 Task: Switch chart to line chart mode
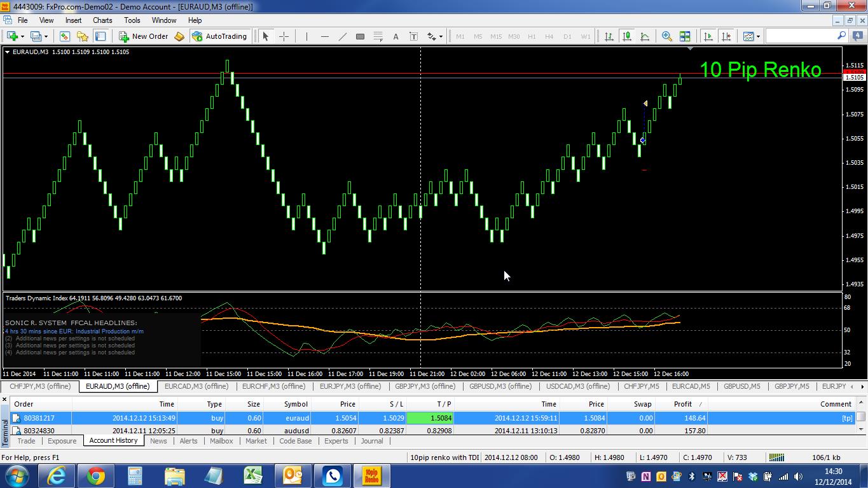coord(644,36)
